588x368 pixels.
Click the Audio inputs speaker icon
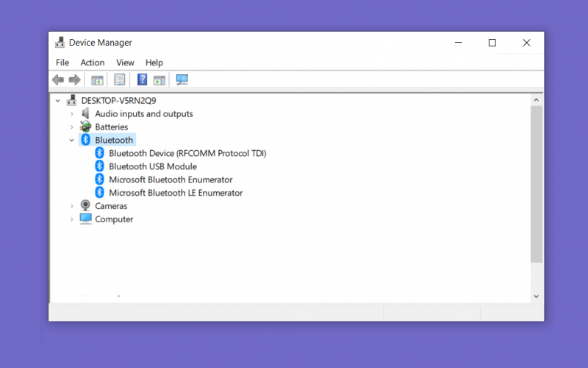coord(85,113)
